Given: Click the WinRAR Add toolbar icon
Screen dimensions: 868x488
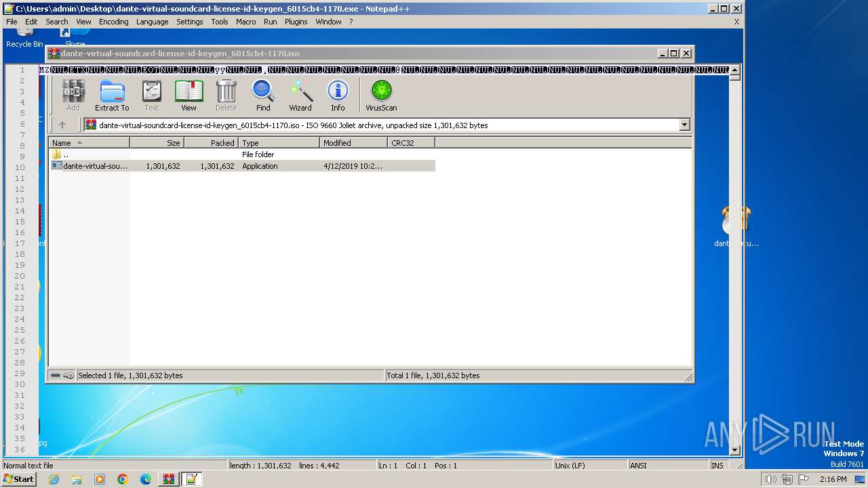Looking at the screenshot, I should (73, 95).
